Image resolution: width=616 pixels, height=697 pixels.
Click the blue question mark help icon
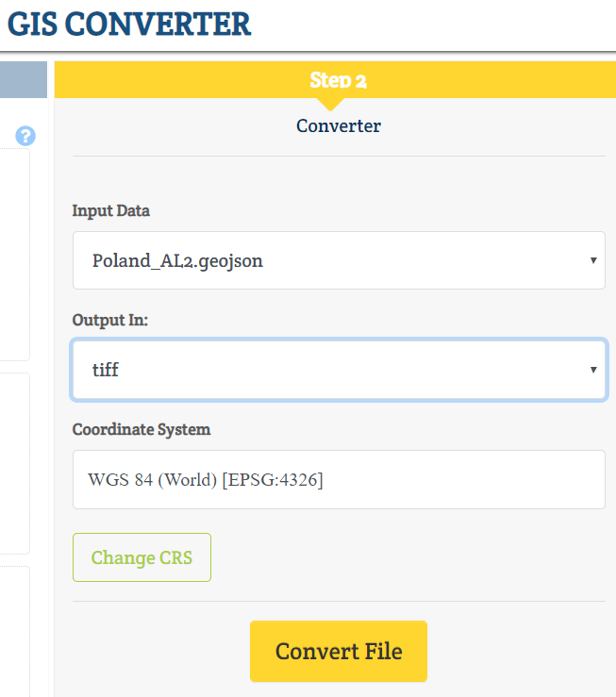(25, 136)
